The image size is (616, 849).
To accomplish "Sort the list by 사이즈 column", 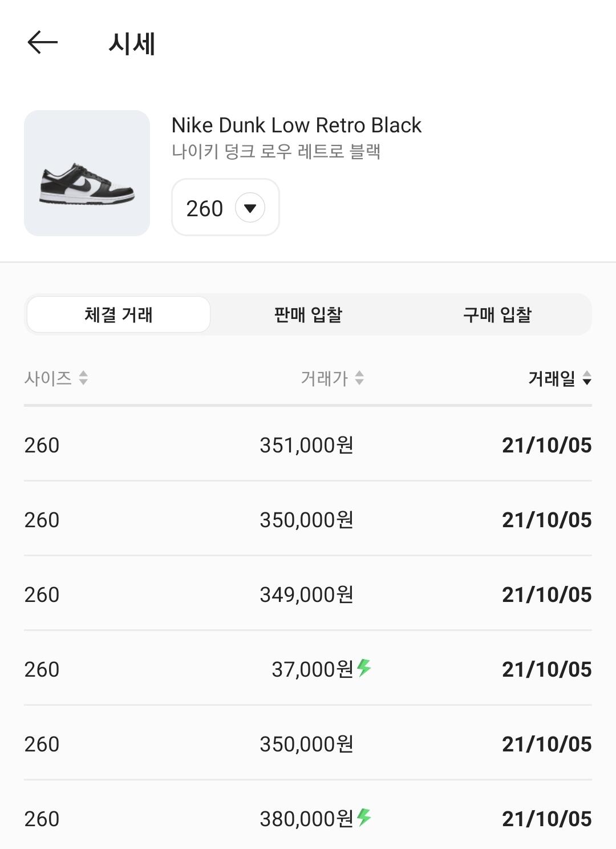I will click(x=83, y=378).
